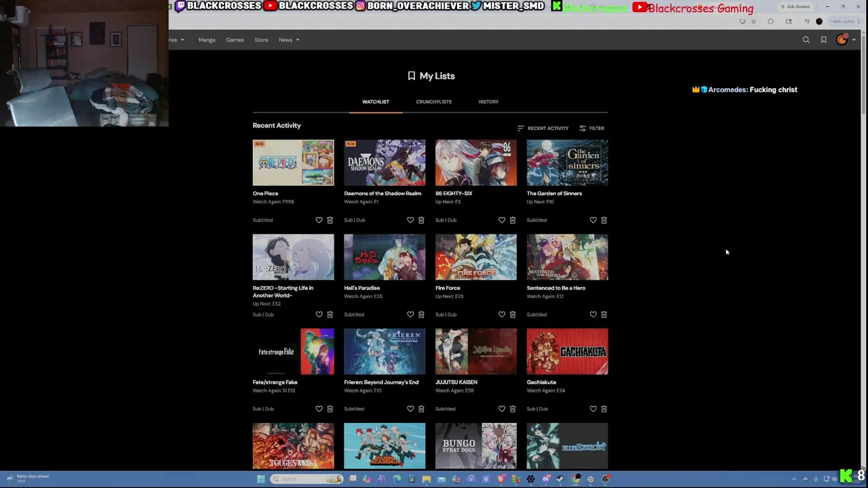Screen dimensions: 868x488
Task: Open Recent Activity sort dropdown
Action: pyautogui.click(x=542, y=128)
